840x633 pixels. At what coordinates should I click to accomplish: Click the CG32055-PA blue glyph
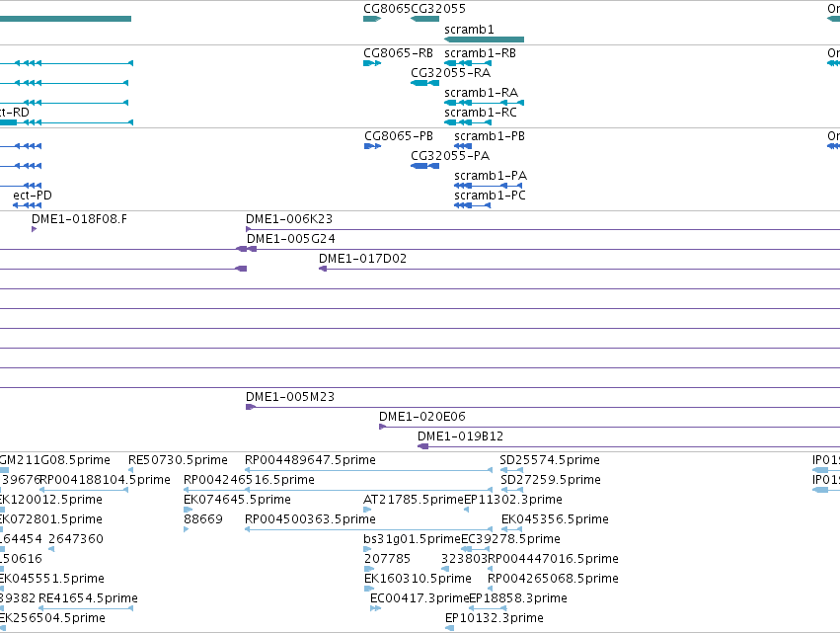coord(424,166)
